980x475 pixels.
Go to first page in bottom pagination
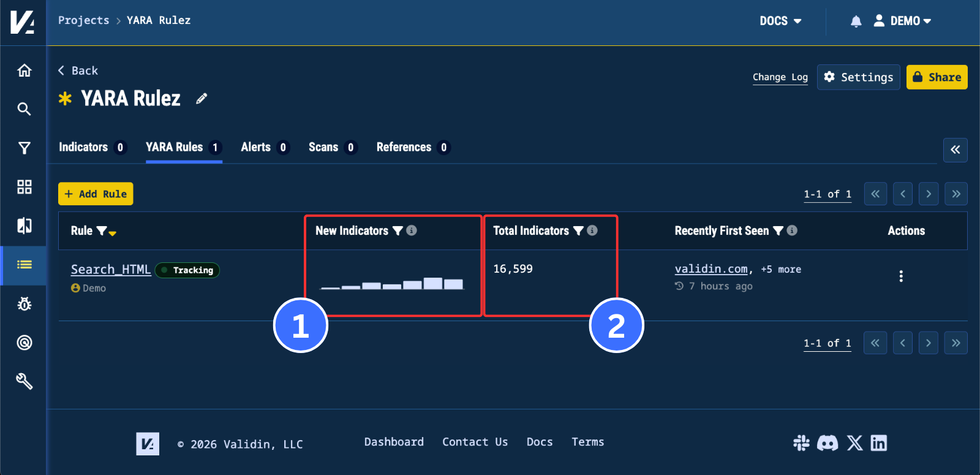875,343
